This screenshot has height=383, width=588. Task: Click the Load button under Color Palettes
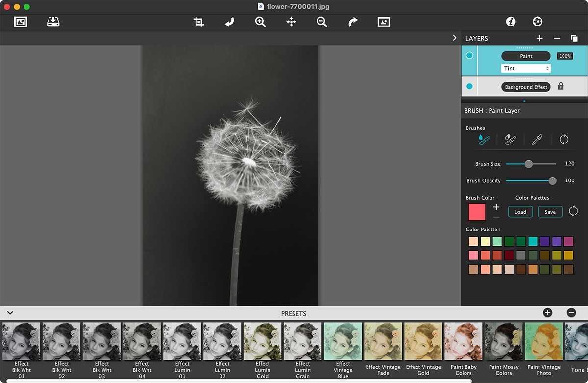(x=520, y=212)
